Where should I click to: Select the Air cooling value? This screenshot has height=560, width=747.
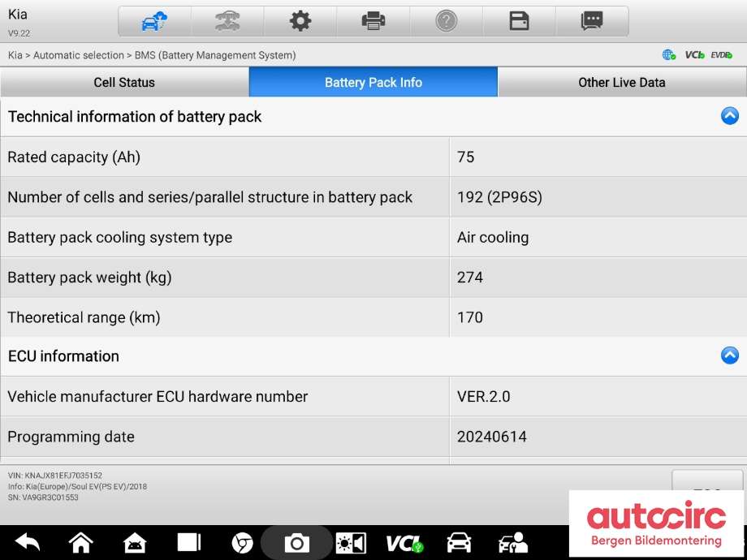(493, 237)
